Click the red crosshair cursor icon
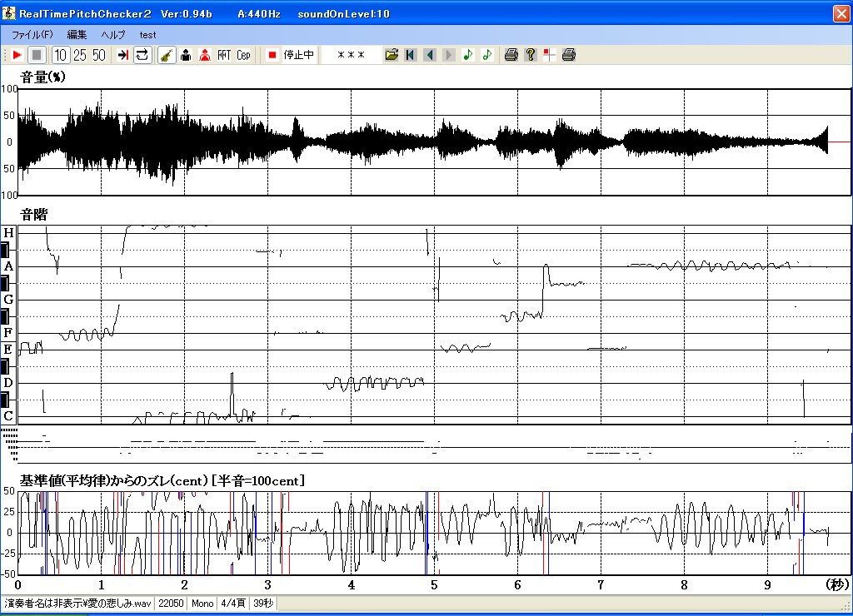 550,55
